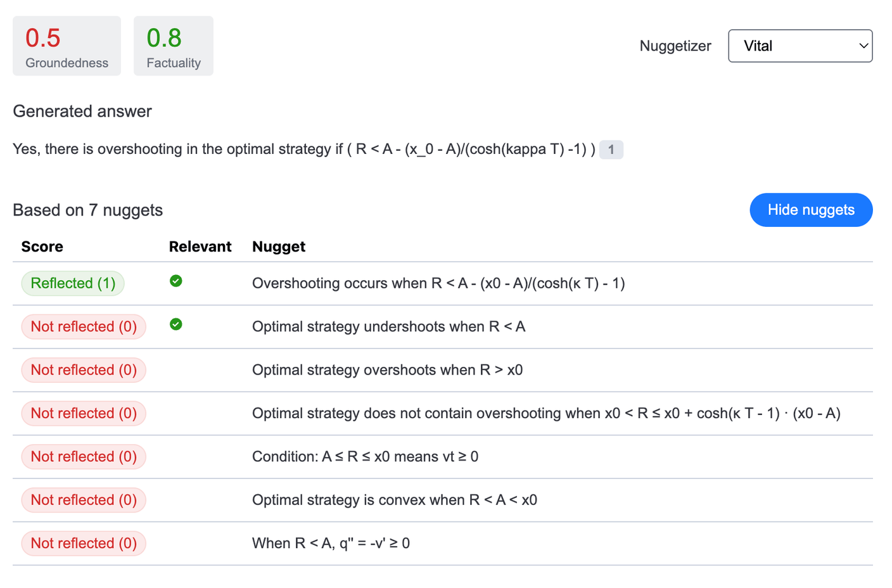
Task: Click Not reflected badge for no-overshooting nugget
Action: pos(84,413)
